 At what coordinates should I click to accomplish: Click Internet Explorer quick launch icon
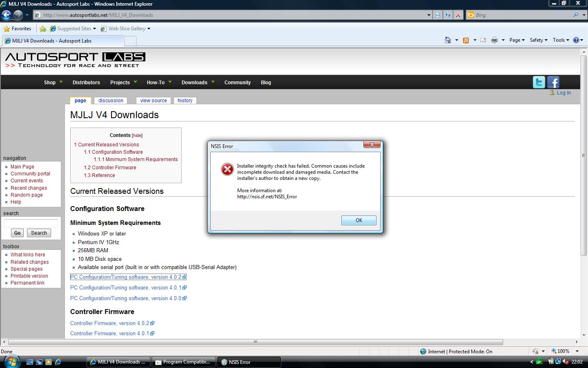pyautogui.click(x=58, y=362)
